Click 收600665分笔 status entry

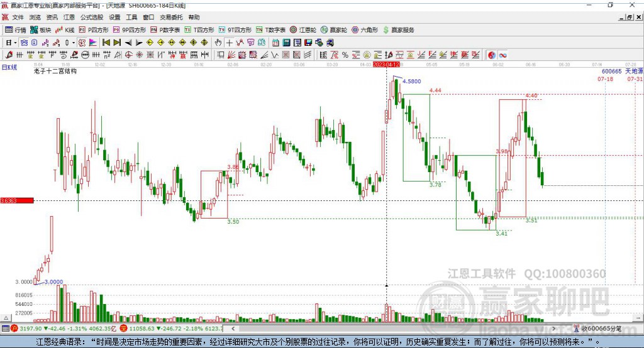597,329
